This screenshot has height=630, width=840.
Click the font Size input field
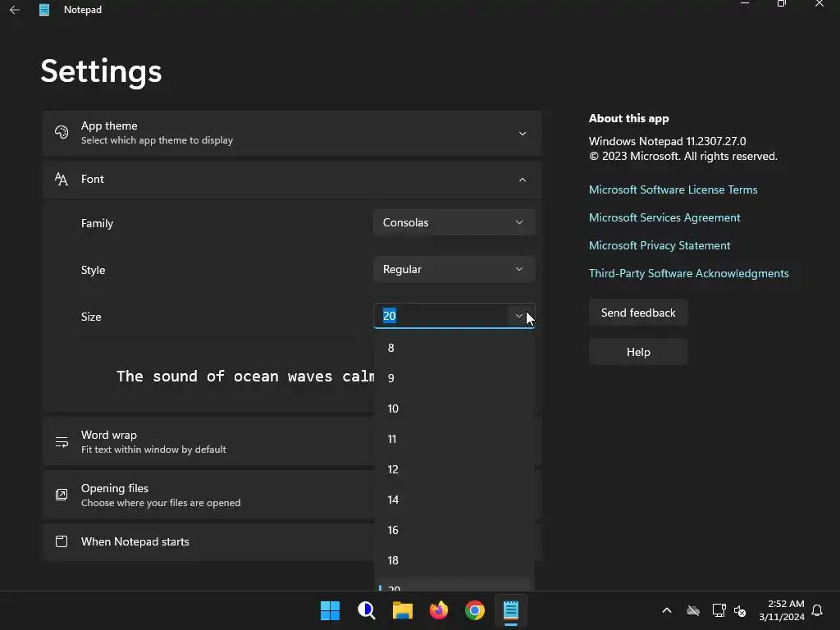(443, 316)
